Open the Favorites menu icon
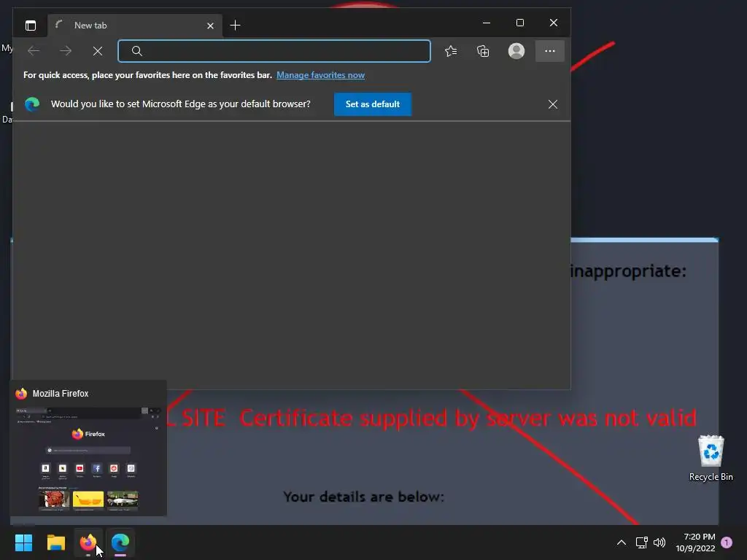747x560 pixels. [x=451, y=51]
